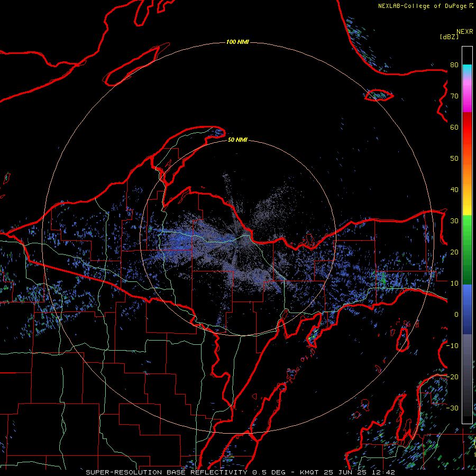Click the 0 dBZ scale label
Screen dimensions: 476x476
456,315
